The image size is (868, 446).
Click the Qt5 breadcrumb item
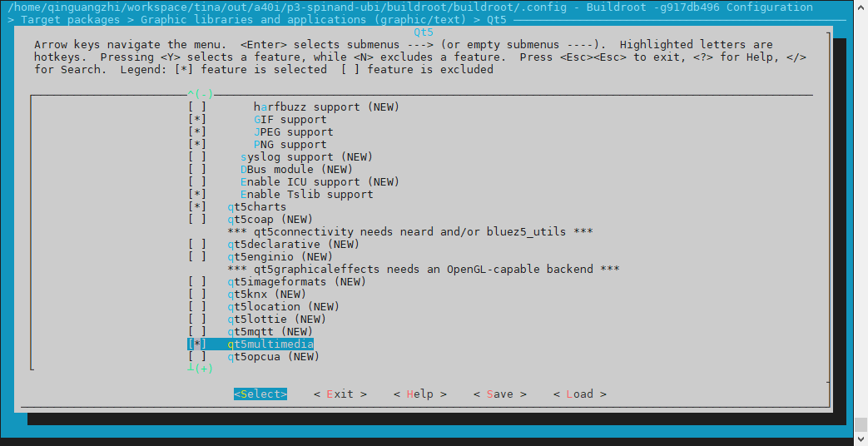(497, 19)
